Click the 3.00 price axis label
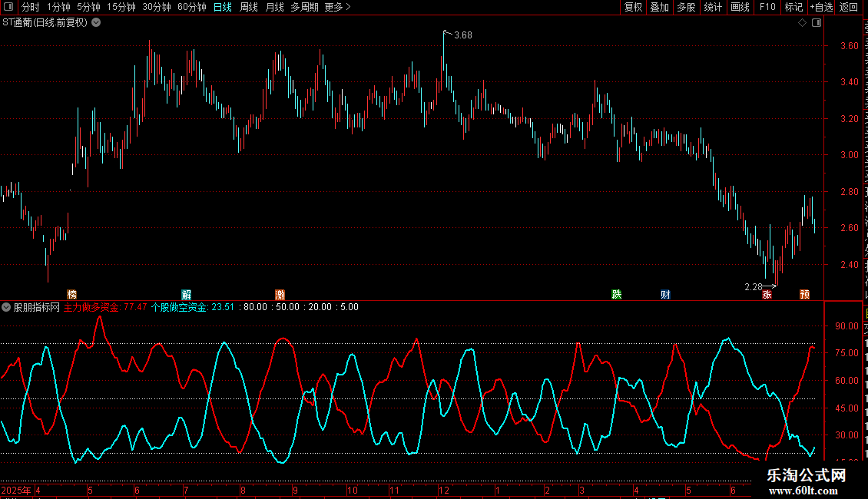Screen dimensions: 868x499 click(x=849, y=155)
